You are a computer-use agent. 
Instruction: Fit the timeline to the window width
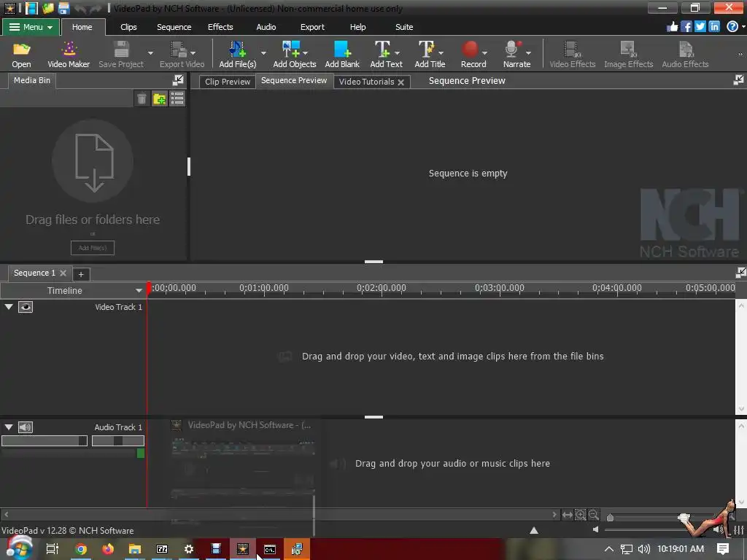pyautogui.click(x=567, y=515)
